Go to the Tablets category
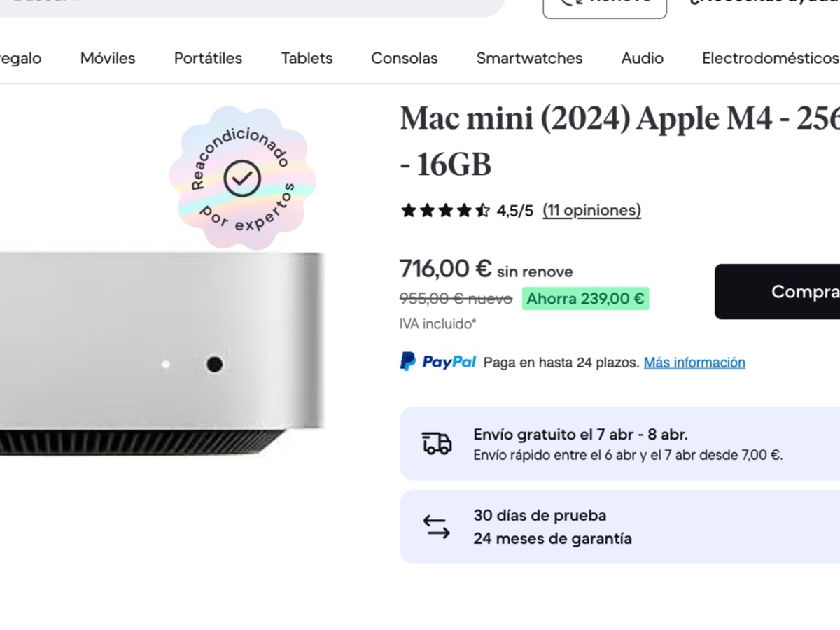Image resolution: width=840 pixels, height=630 pixels. (307, 58)
